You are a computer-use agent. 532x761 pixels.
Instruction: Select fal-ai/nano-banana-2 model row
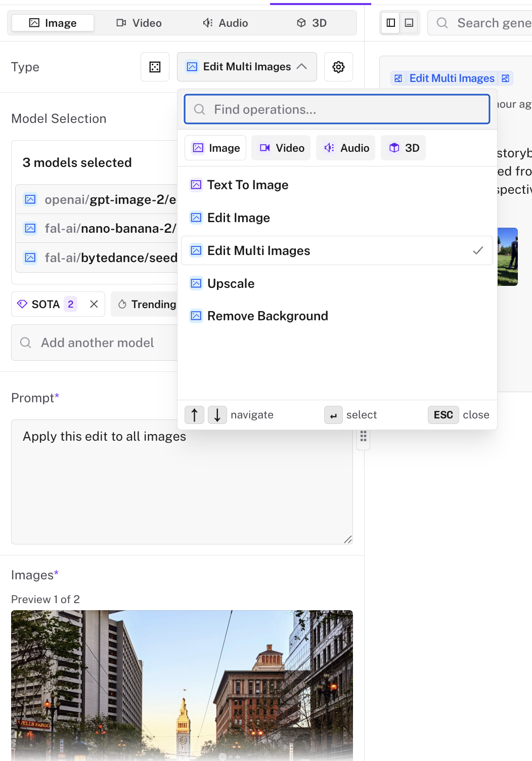97,228
